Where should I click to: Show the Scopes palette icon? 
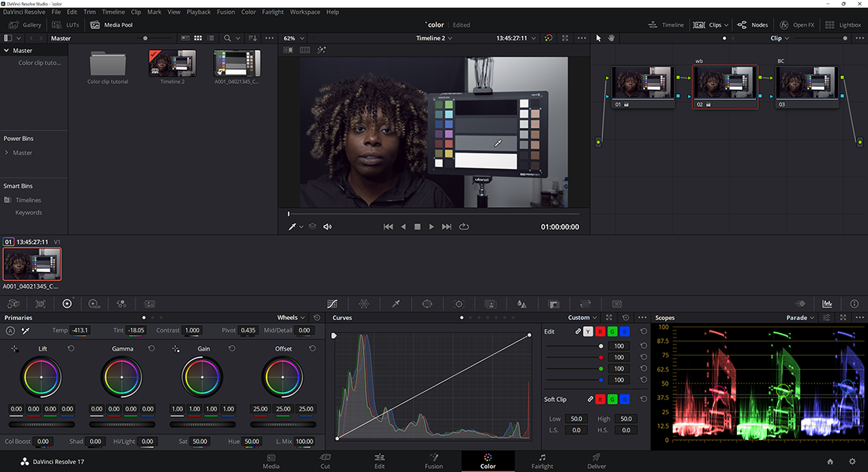coord(827,304)
